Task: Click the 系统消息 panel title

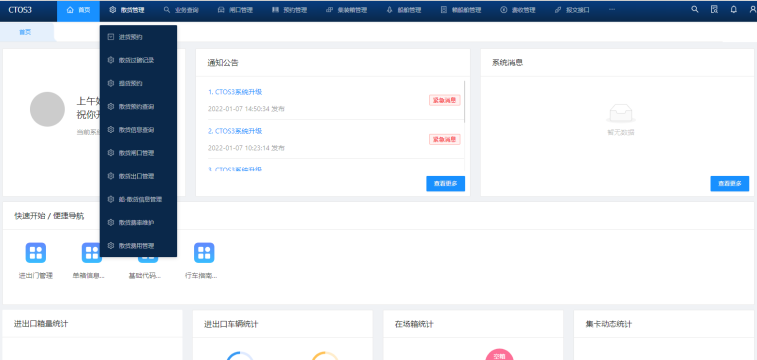Action: [x=507, y=63]
